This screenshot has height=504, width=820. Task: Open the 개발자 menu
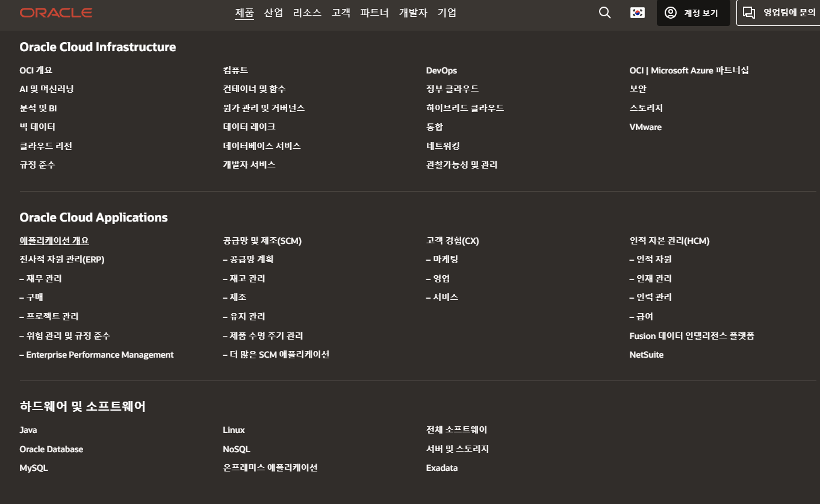(413, 13)
